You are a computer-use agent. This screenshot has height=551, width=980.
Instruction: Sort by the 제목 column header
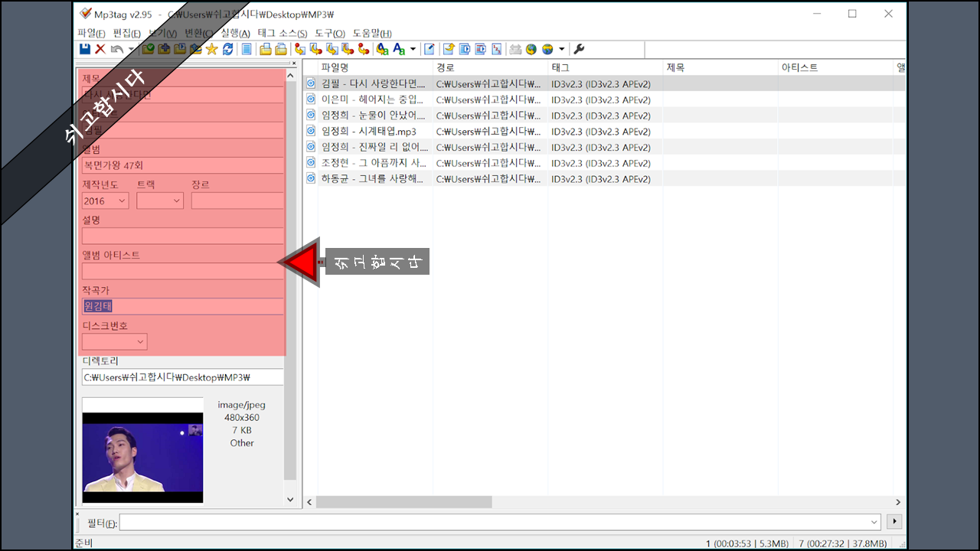tap(720, 67)
